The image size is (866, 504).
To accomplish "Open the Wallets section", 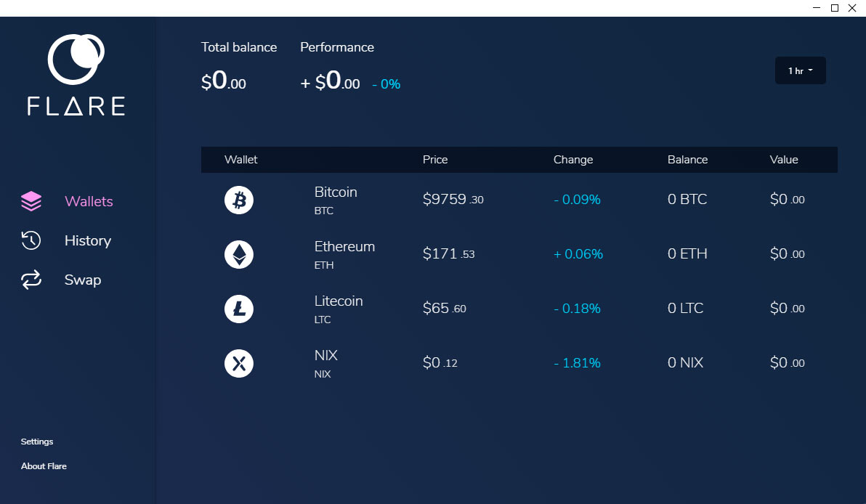I will coord(89,201).
